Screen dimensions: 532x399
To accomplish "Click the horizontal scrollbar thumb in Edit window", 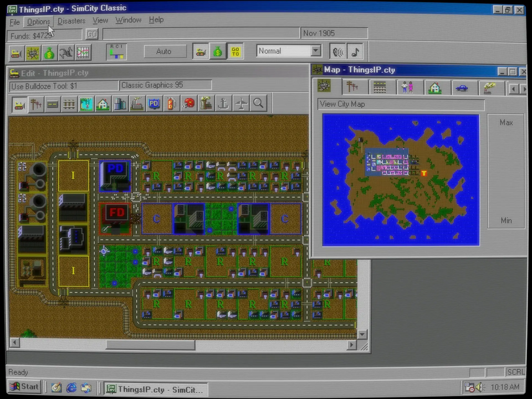I will (151, 345).
